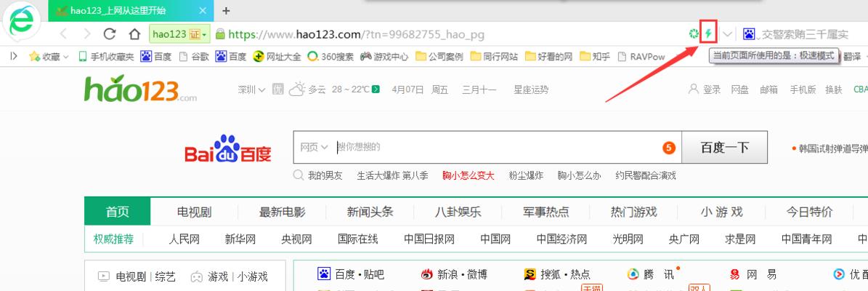The image size is (868, 291).
Task: Click the 4月07日 date text
Action: tap(407, 89)
